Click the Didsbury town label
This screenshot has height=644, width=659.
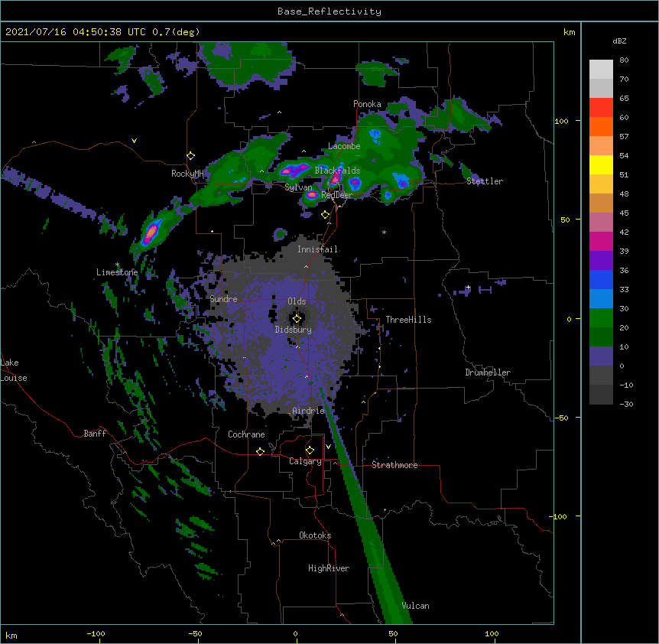coord(294,330)
